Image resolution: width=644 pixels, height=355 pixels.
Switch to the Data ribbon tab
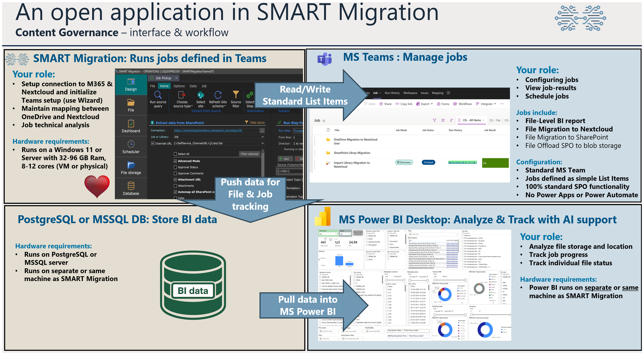[x=193, y=86]
